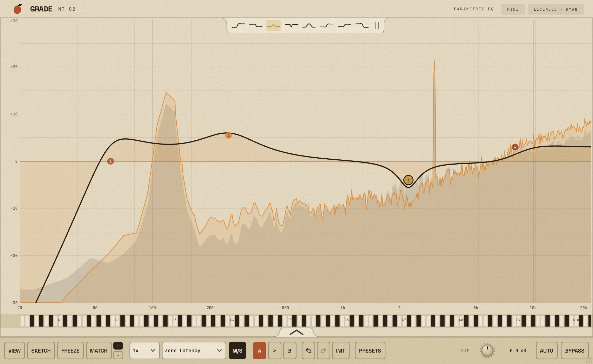
Task: Toggle the MIDI button
Action: 513,9
